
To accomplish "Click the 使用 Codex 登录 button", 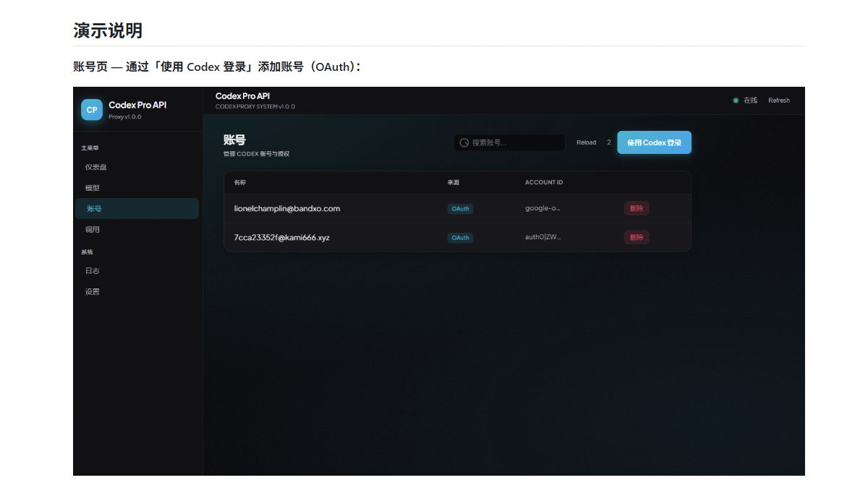I will point(654,142).
